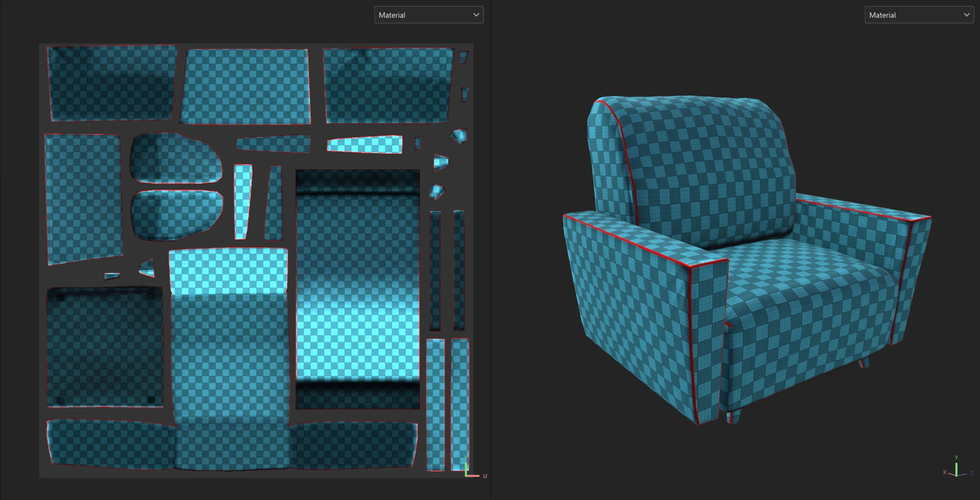Click the Z axis label on the 3D gizmo

pos(971,473)
